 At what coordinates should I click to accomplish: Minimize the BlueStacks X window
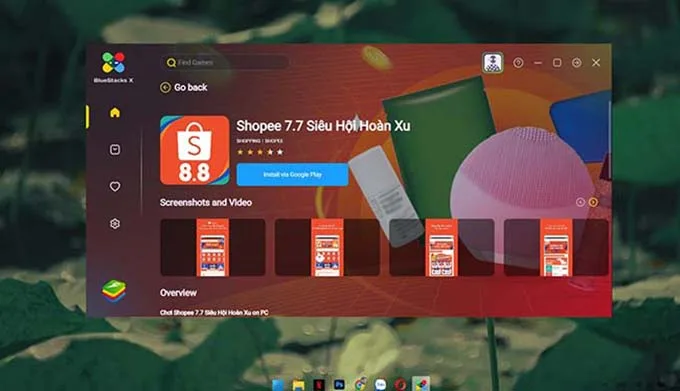click(x=538, y=63)
